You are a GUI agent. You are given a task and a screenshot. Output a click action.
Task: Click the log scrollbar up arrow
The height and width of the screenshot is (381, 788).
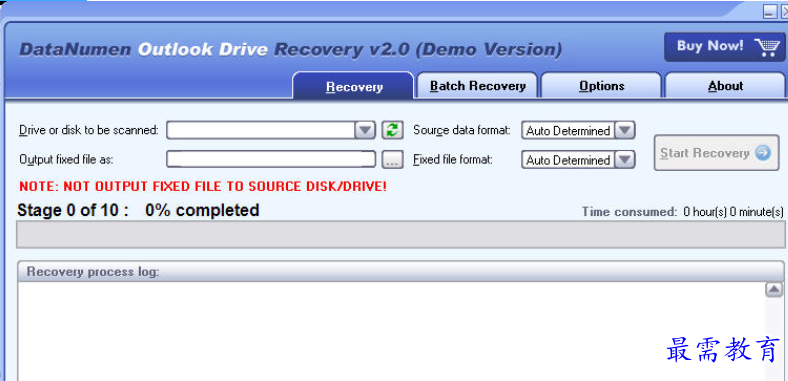pyautogui.click(x=773, y=289)
